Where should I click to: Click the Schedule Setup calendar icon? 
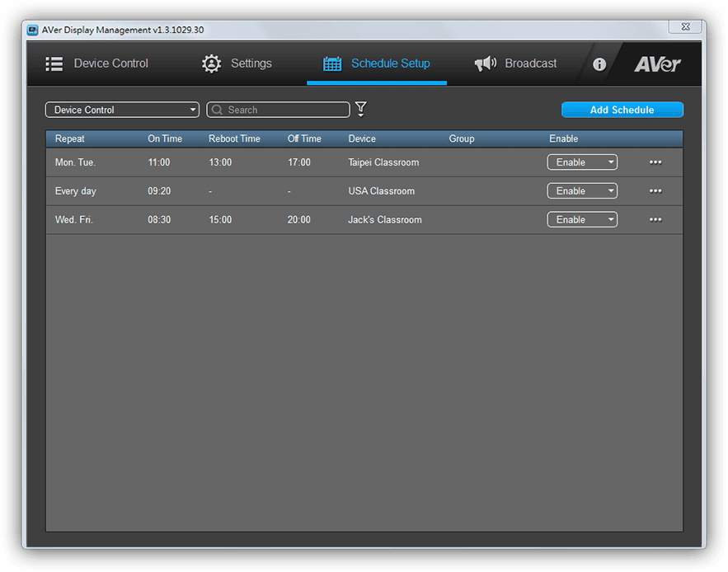[332, 63]
